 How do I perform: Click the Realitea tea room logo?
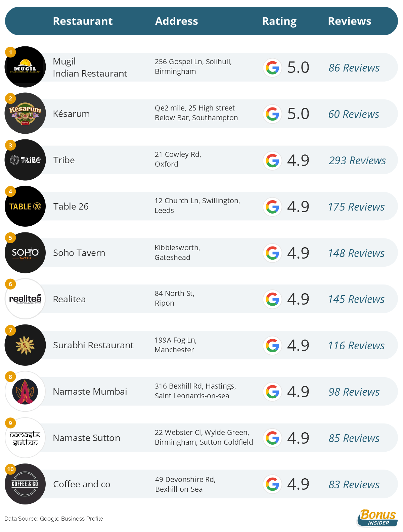click(x=25, y=299)
